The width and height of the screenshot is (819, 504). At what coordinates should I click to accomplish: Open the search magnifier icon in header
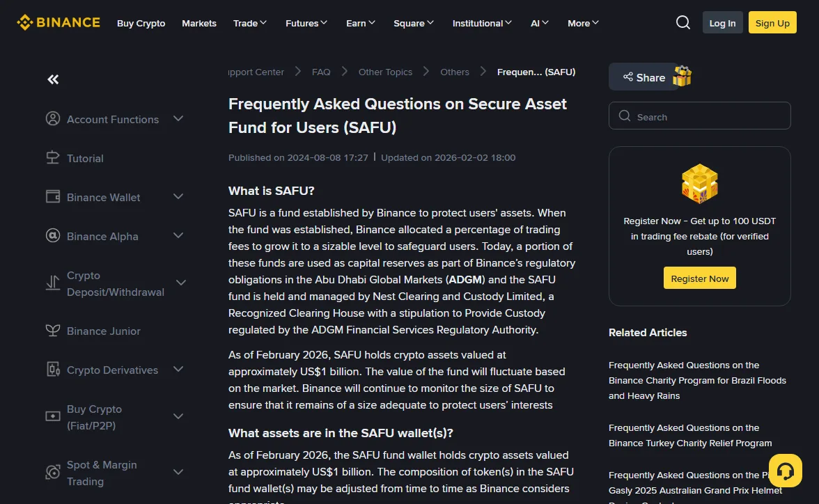click(682, 22)
